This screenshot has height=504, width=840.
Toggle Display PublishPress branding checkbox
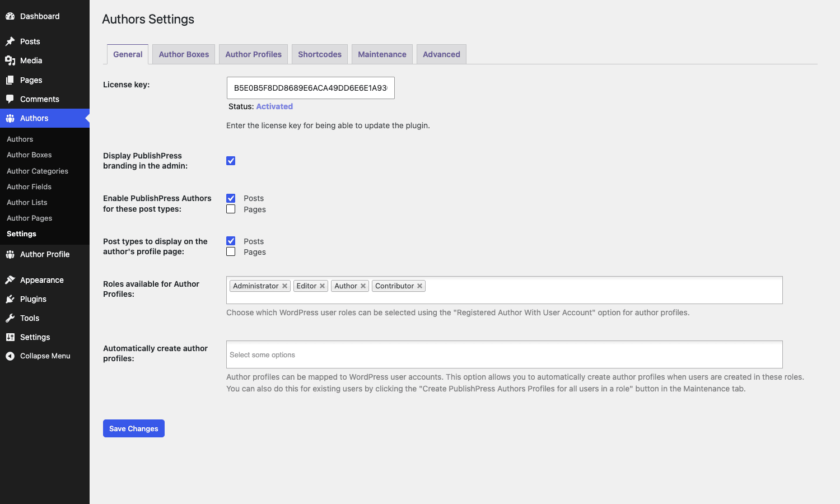(231, 161)
